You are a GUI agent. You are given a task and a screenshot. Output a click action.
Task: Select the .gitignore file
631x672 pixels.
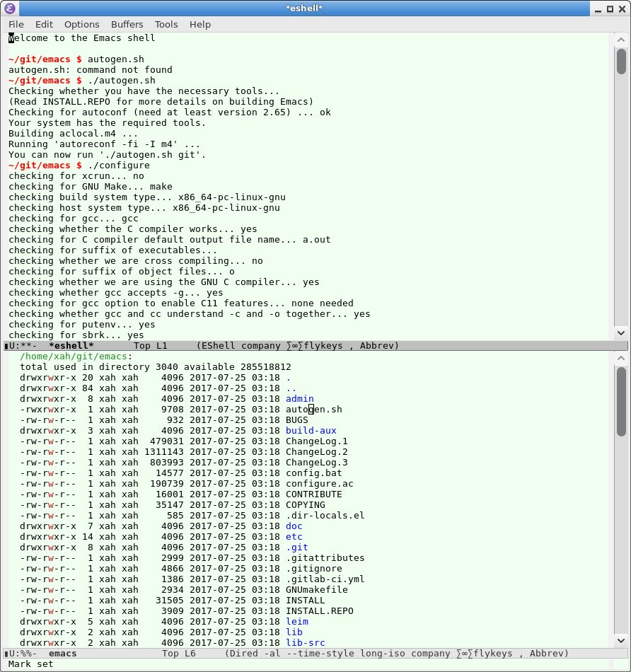coord(314,568)
